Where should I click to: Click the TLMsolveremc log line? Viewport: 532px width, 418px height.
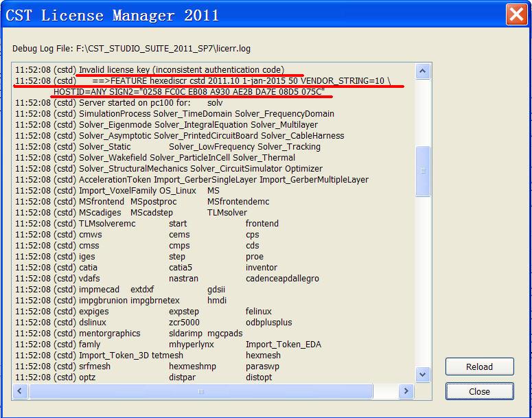147,224
